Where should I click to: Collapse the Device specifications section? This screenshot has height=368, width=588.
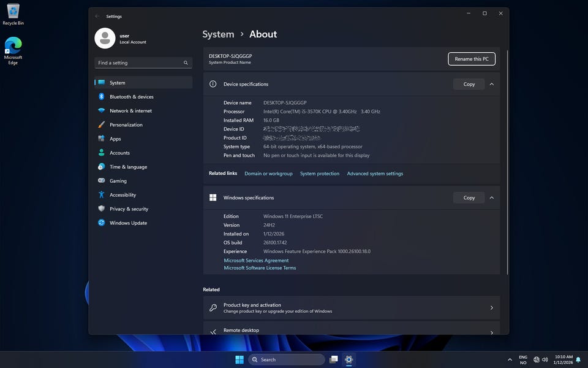pos(492,84)
